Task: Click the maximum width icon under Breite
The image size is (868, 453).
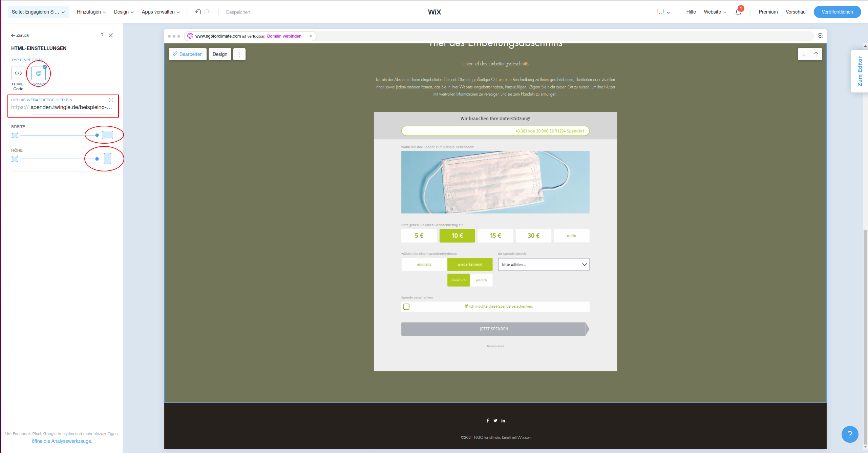Action: click(107, 135)
